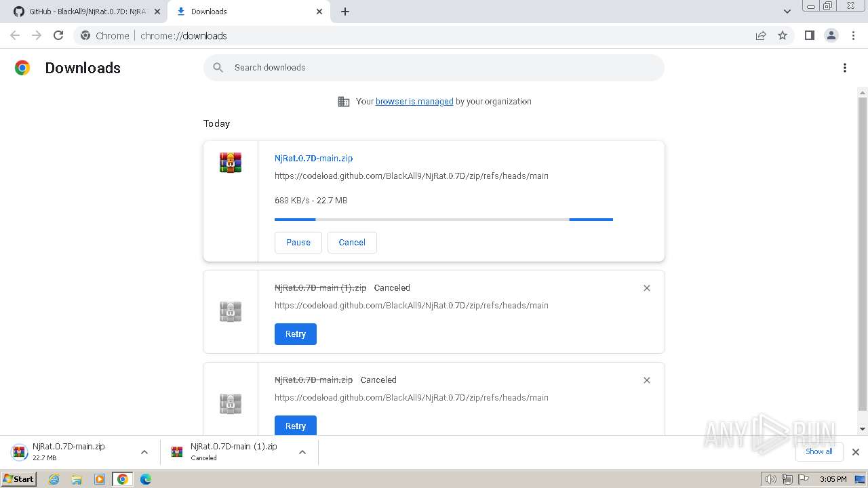The image size is (868, 488).
Task: Click the '683 KB/s - 22.7 MB' status text
Action: point(311,200)
